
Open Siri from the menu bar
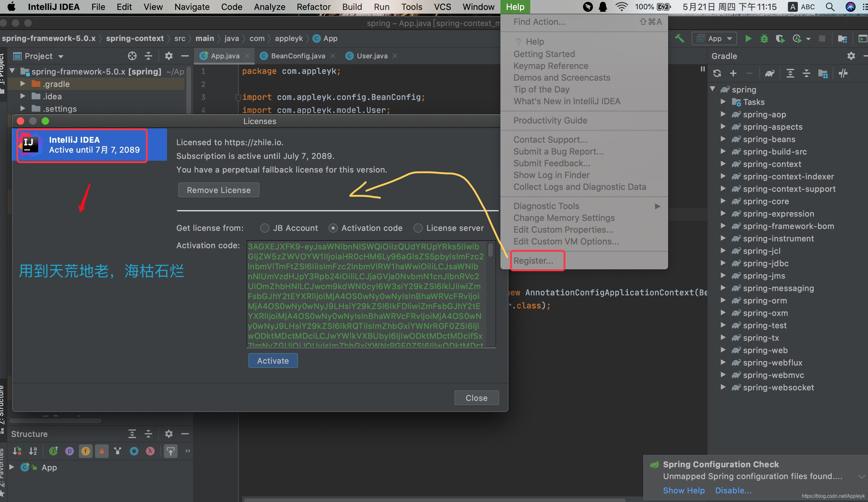coord(850,7)
